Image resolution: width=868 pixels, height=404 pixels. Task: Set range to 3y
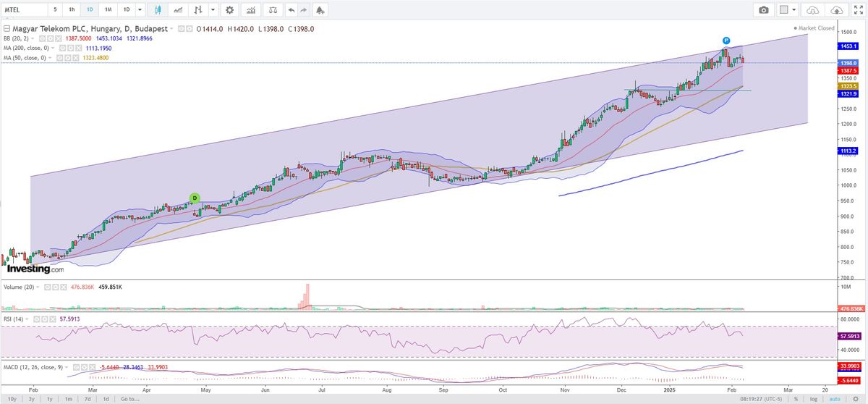coord(31,399)
